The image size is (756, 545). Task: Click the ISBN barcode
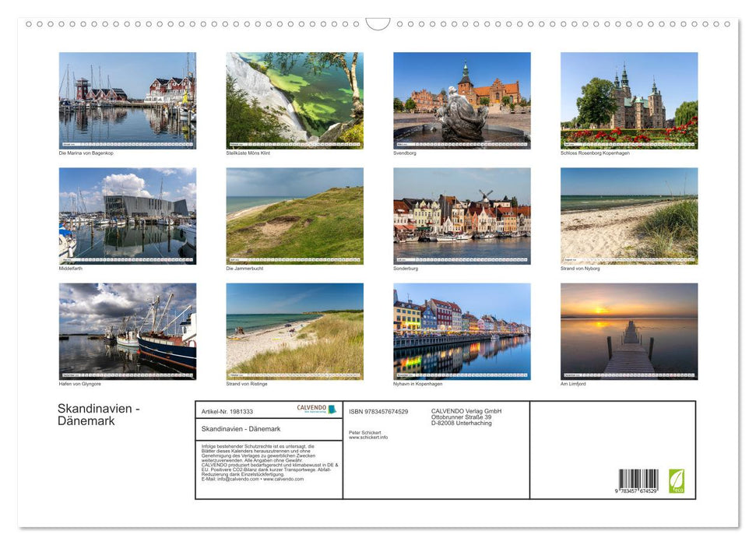pos(638,481)
